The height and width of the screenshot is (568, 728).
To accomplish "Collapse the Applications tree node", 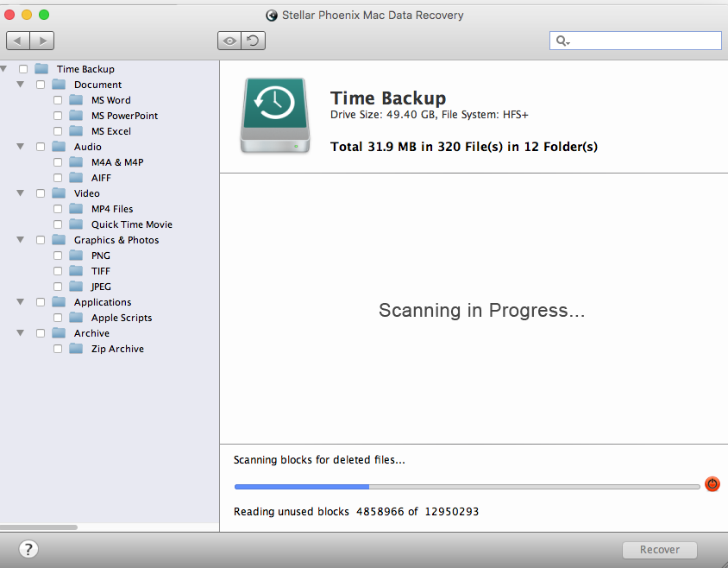I will point(21,301).
